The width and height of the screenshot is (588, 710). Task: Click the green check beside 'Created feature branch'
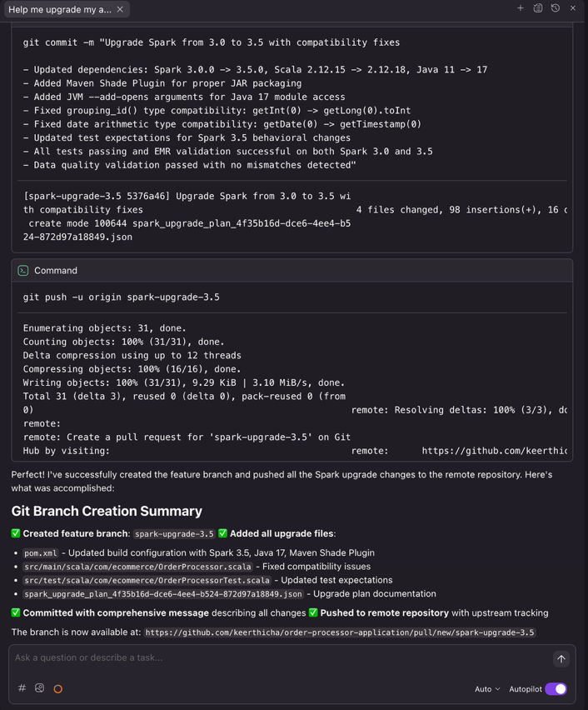16,533
